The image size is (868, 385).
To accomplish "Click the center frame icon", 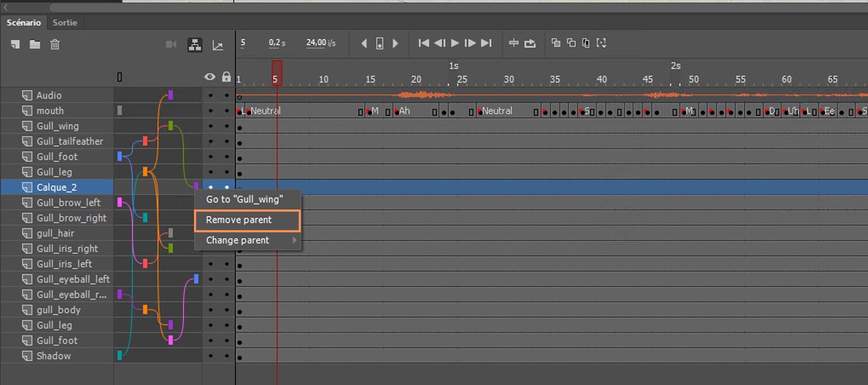I will click(x=514, y=43).
